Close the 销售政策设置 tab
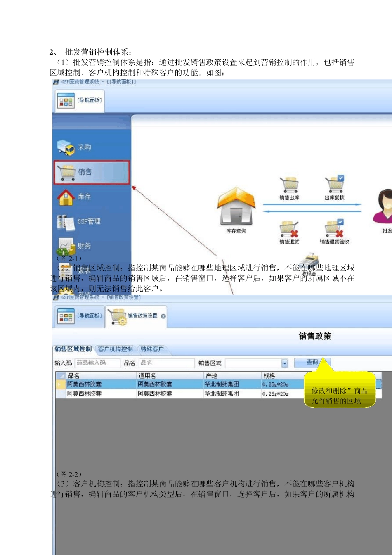The image size is (392, 555). click(x=163, y=316)
